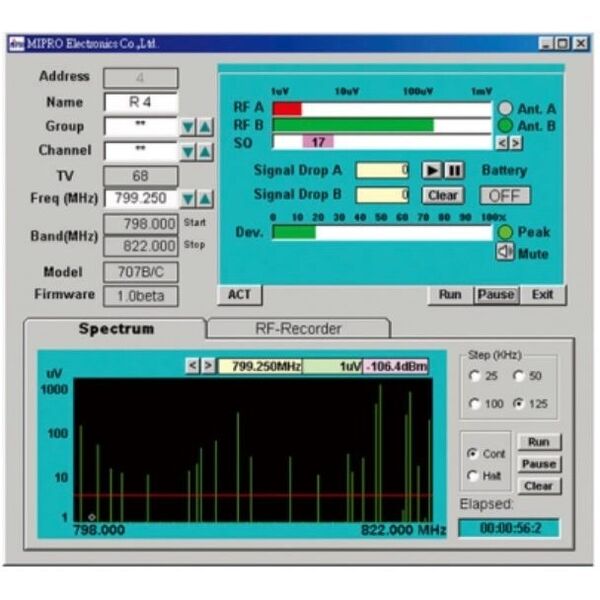Choose Halt scanning mode
The image size is (600, 600).
472,475
